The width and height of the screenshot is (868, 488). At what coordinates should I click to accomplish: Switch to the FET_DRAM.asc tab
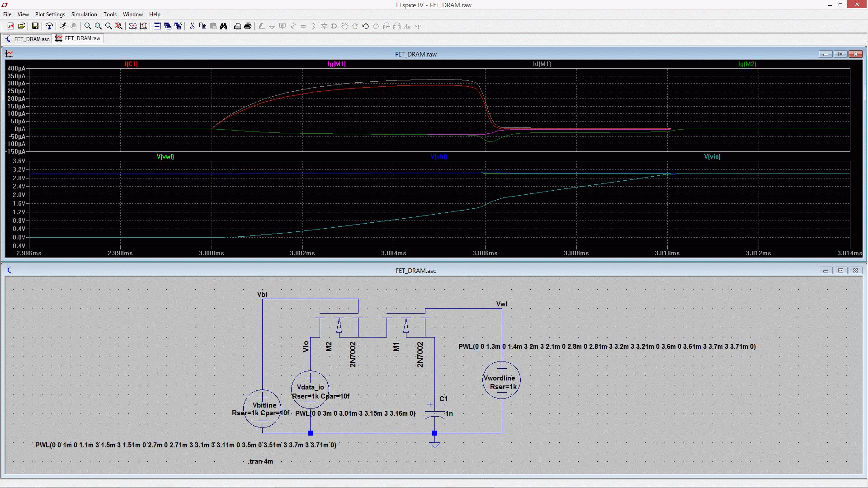pyautogui.click(x=27, y=39)
